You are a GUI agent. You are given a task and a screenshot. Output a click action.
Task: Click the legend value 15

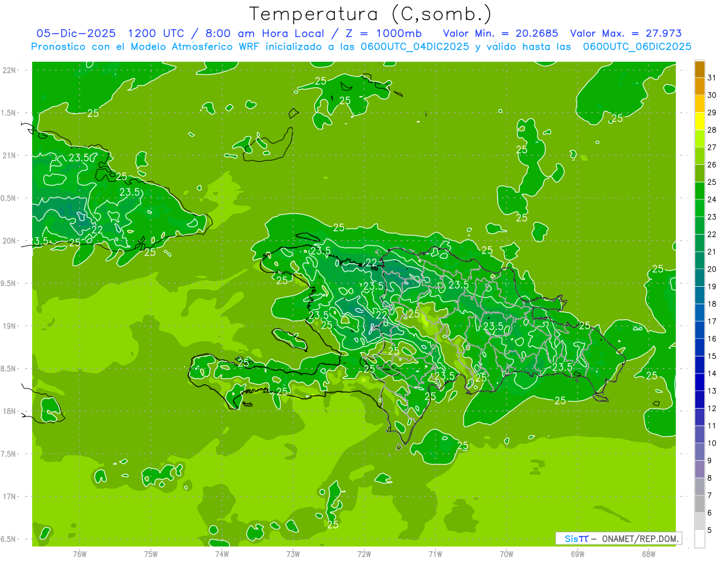[x=712, y=356]
